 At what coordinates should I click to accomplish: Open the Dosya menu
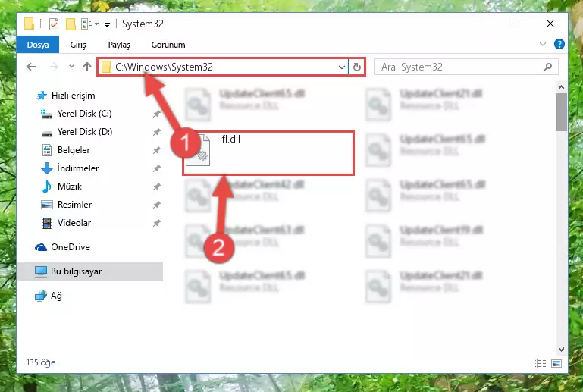click(38, 45)
